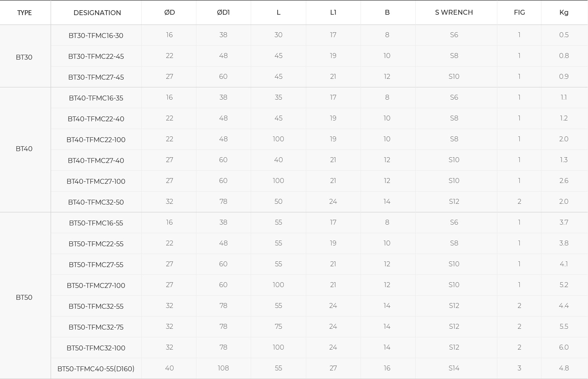
Task: Click the TYPE column header
Action: pos(24,13)
